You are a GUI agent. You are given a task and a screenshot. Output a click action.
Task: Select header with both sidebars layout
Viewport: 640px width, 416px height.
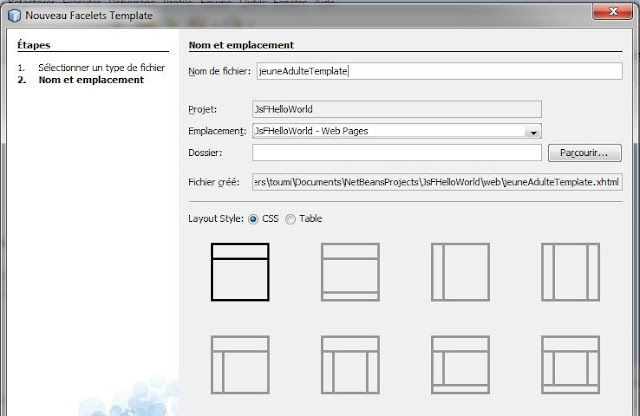pyautogui.click(x=350, y=365)
